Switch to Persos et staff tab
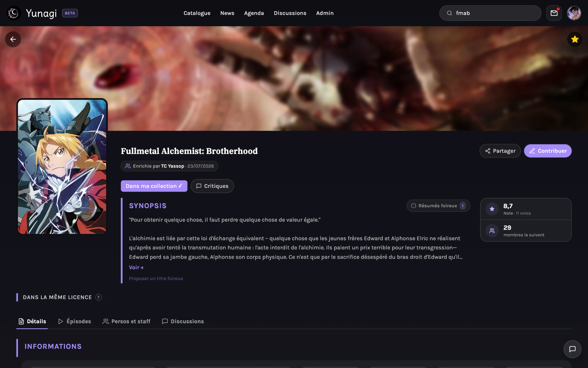 click(126, 321)
